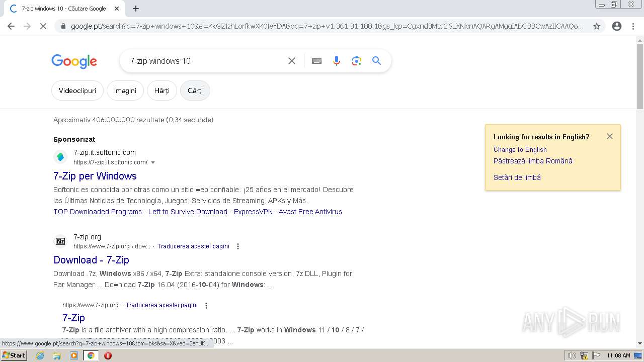Open the on-screen keyboard input tool

point(316,61)
